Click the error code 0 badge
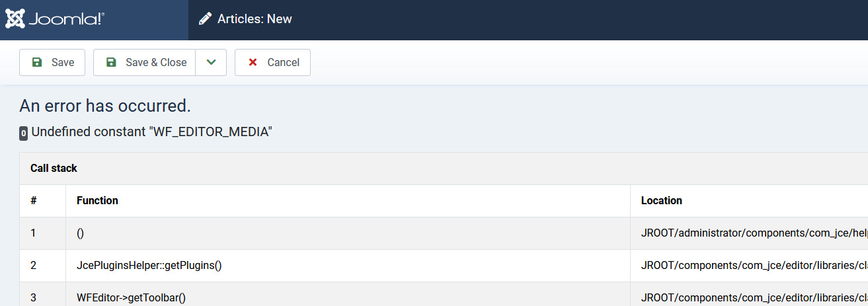Image resolution: width=868 pixels, height=306 pixels. pos(24,133)
